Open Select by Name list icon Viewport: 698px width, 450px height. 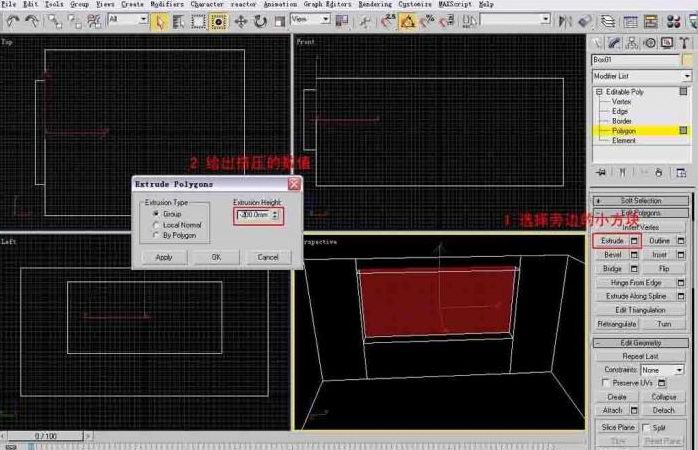pyautogui.click(x=179, y=21)
